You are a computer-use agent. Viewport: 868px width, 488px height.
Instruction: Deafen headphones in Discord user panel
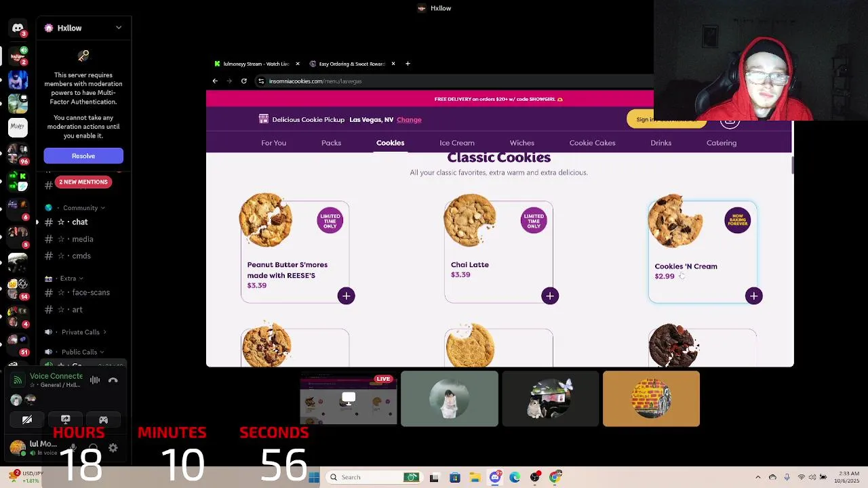(93, 448)
